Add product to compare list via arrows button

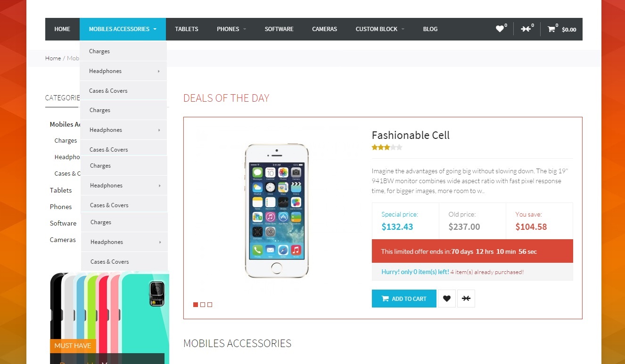[x=466, y=299]
